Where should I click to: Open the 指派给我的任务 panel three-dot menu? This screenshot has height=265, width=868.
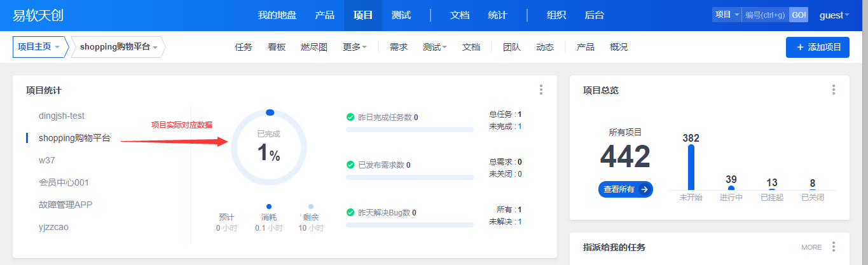click(834, 247)
